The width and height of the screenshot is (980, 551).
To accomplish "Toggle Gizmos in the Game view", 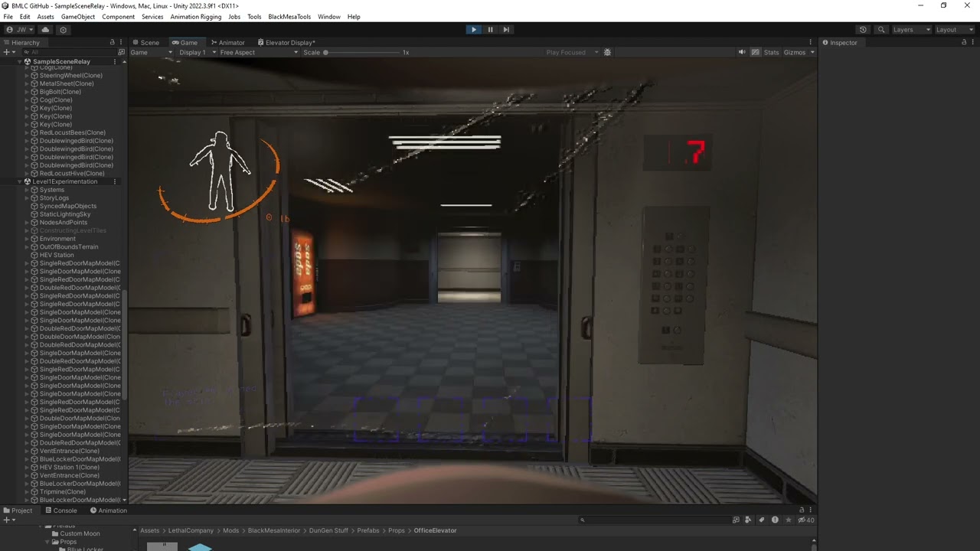I will [x=794, y=52].
